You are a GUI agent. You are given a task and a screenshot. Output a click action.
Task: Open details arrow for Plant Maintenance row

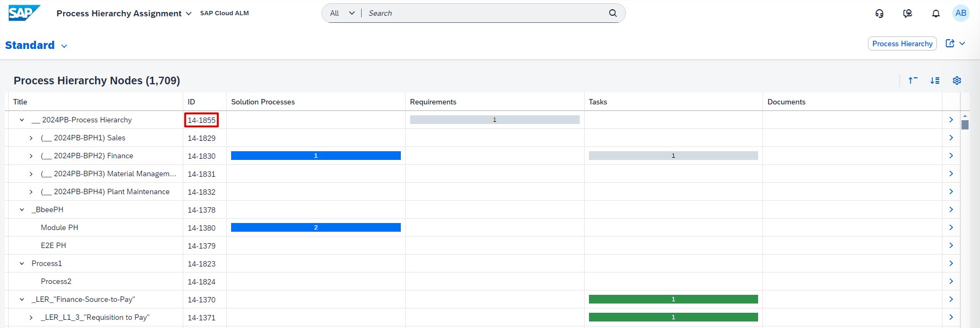point(951,191)
